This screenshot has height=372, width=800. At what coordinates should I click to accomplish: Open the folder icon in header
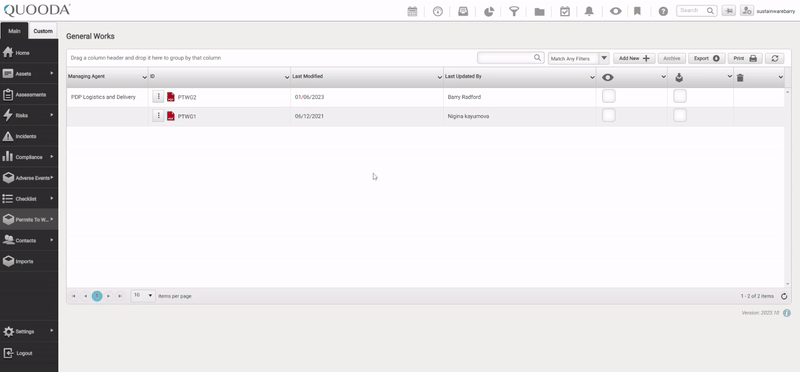pyautogui.click(x=539, y=11)
